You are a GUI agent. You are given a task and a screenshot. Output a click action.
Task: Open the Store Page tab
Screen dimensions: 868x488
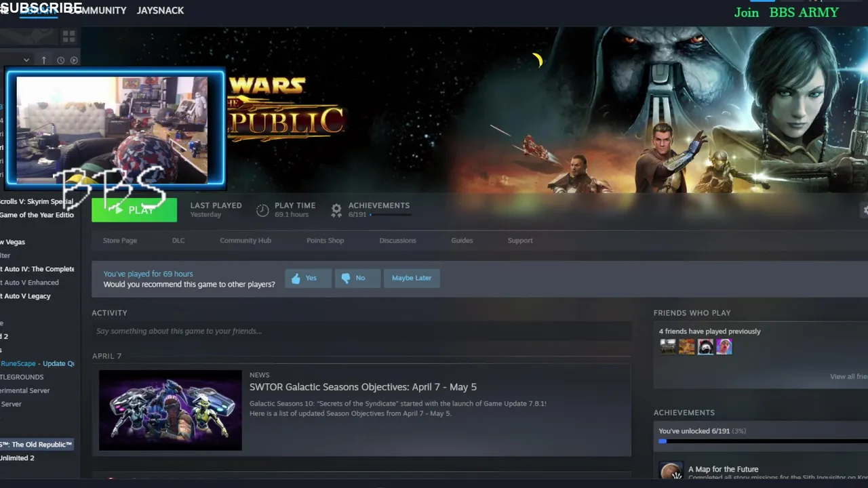coord(120,241)
